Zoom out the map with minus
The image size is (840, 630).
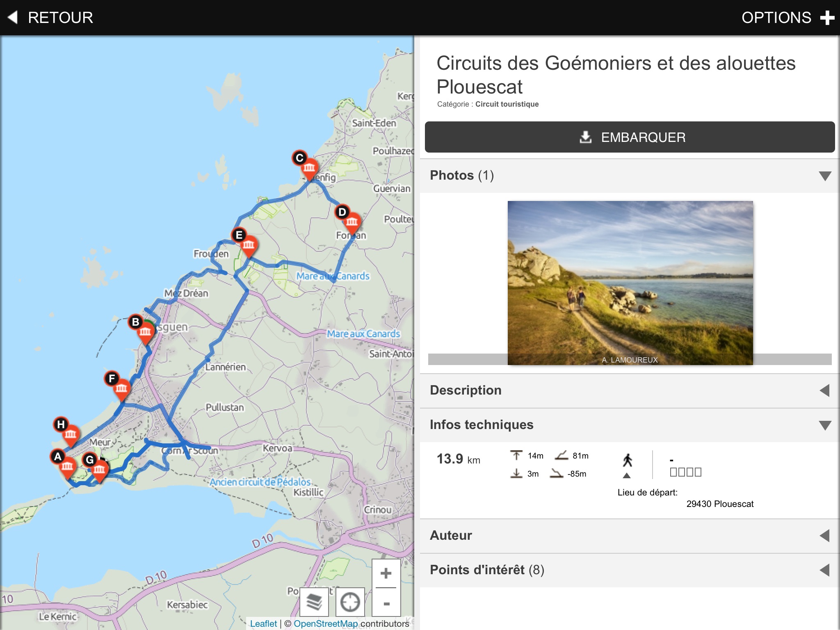[386, 603]
